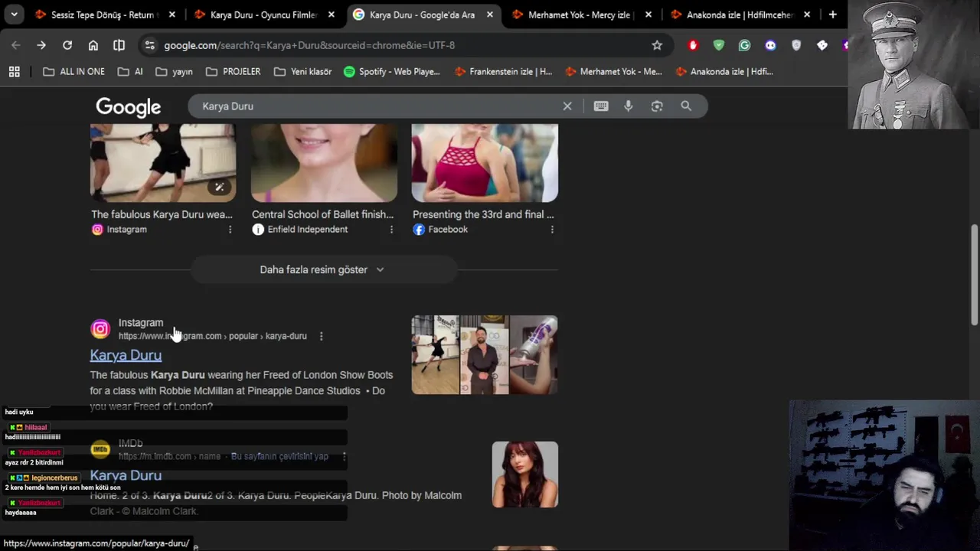Click the Instagram favicon next to result
980x551 pixels.
coord(100,329)
